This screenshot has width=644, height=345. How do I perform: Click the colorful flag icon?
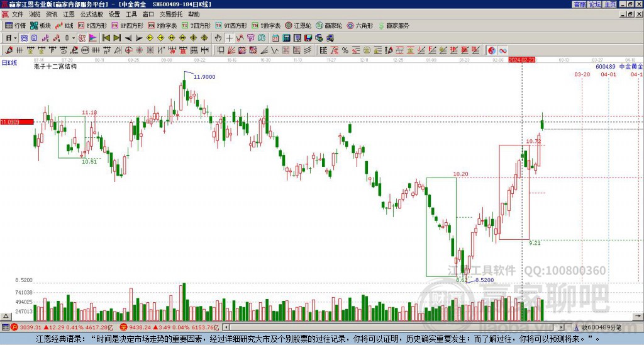[93, 38]
